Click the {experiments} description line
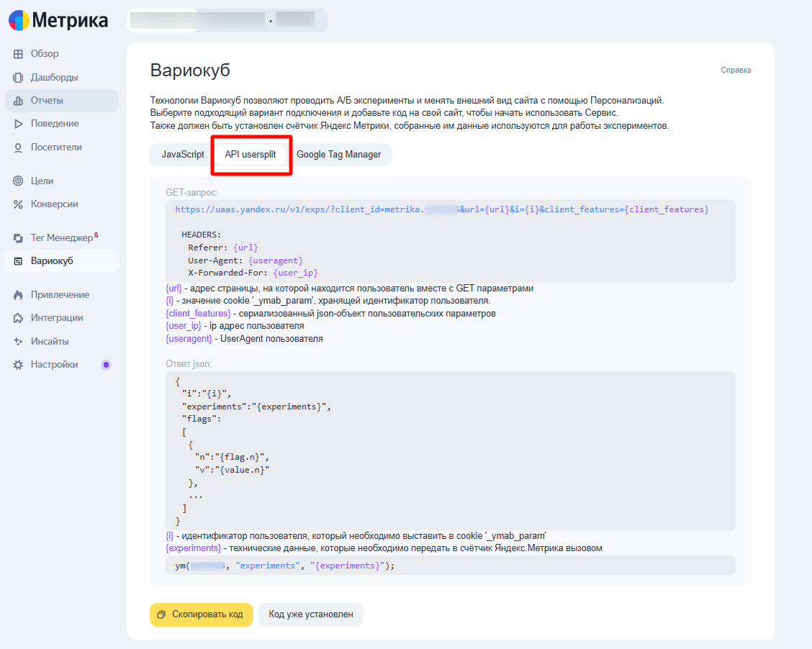This screenshot has height=649, width=812. tap(384, 548)
